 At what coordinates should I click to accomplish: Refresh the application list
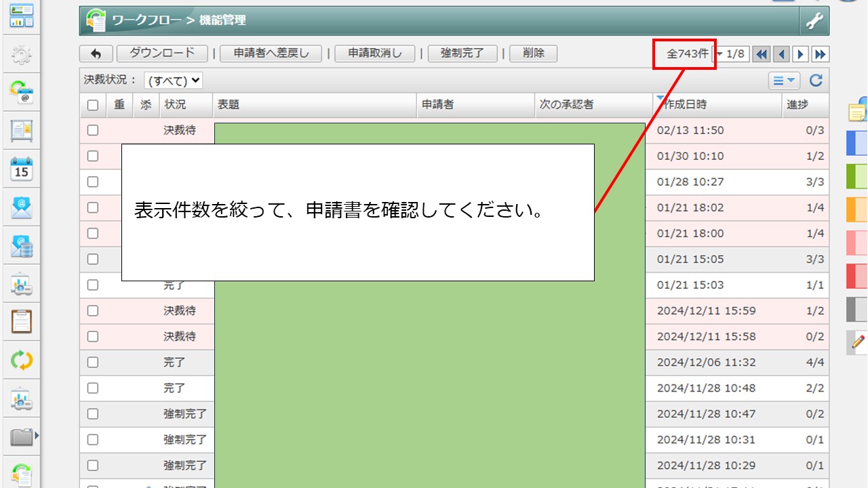[x=816, y=81]
